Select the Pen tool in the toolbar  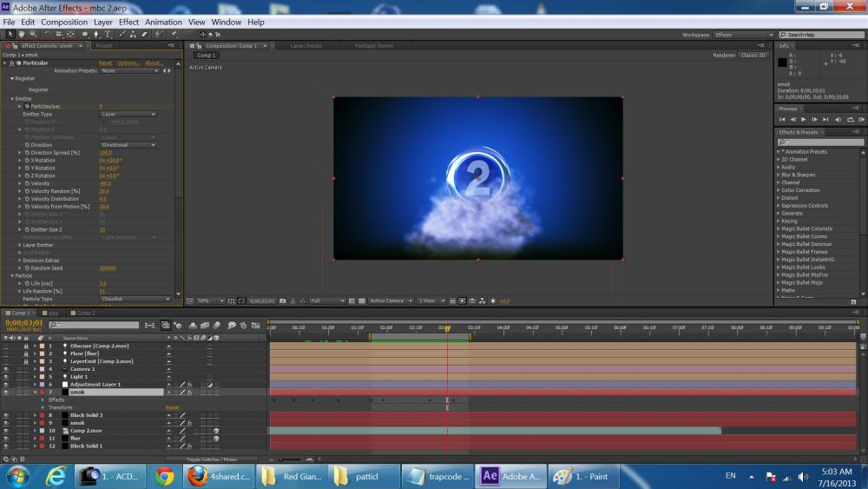click(96, 35)
